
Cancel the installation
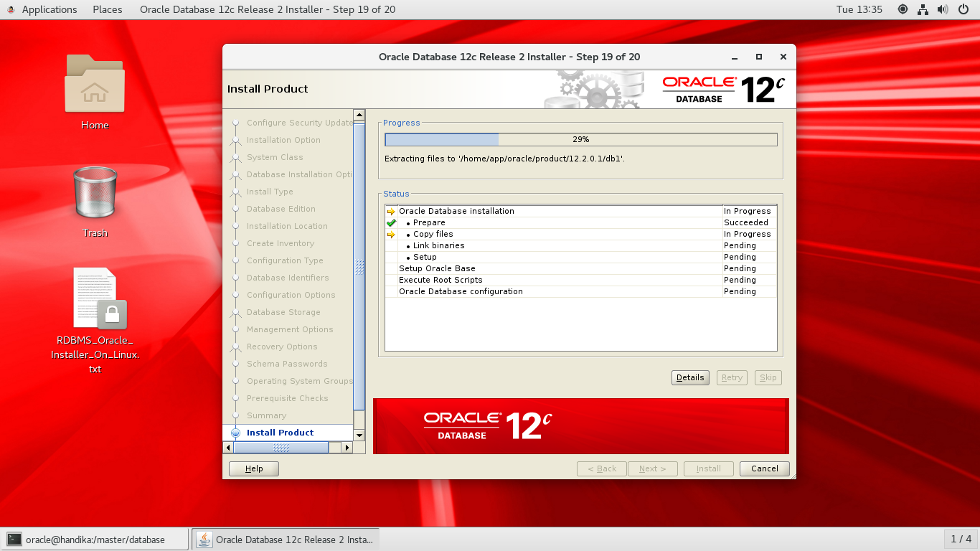[765, 468]
